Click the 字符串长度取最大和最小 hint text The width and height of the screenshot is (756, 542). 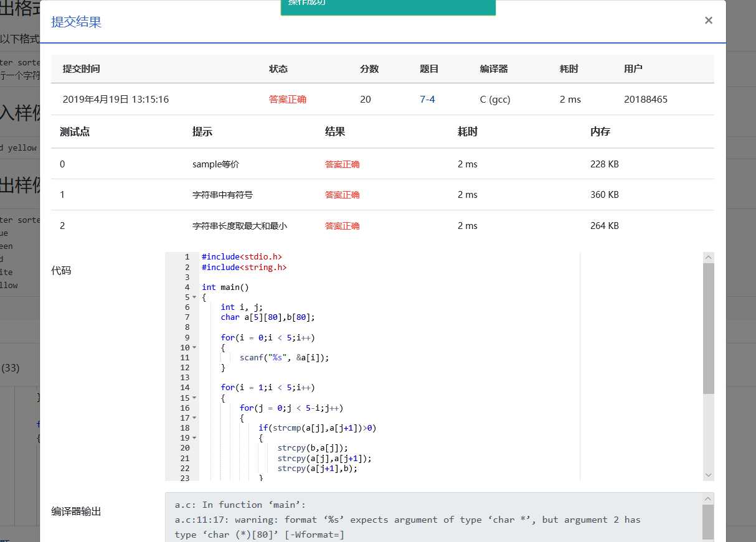pos(240,226)
